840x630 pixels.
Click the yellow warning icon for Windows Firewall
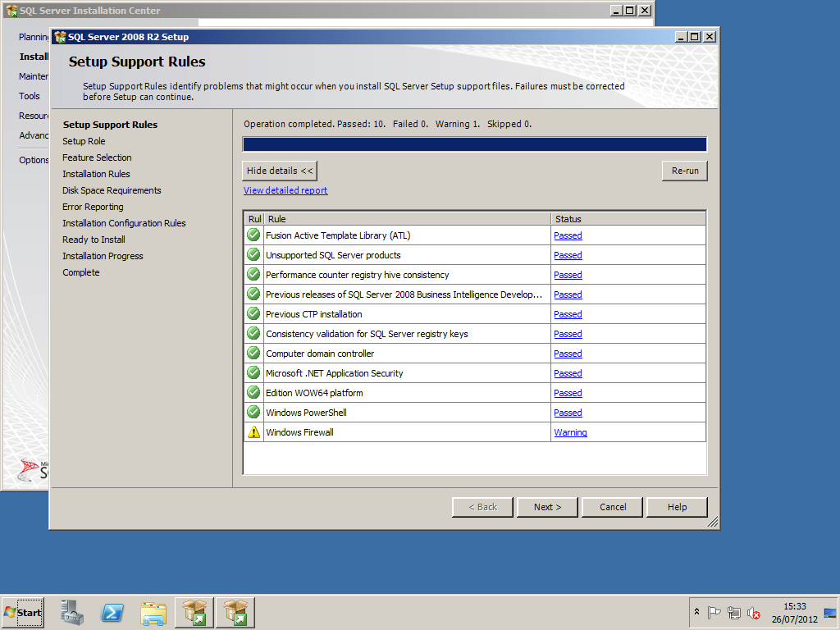[253, 431]
